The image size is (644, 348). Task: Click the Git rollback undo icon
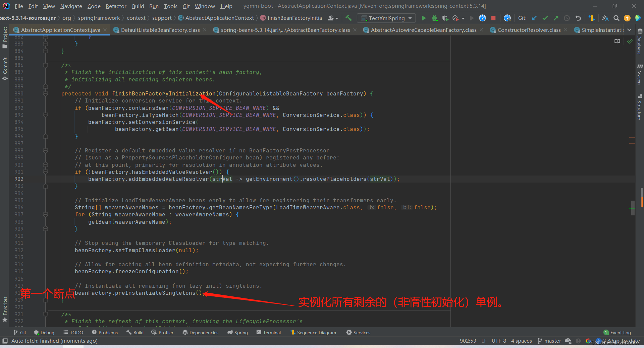coord(578,18)
